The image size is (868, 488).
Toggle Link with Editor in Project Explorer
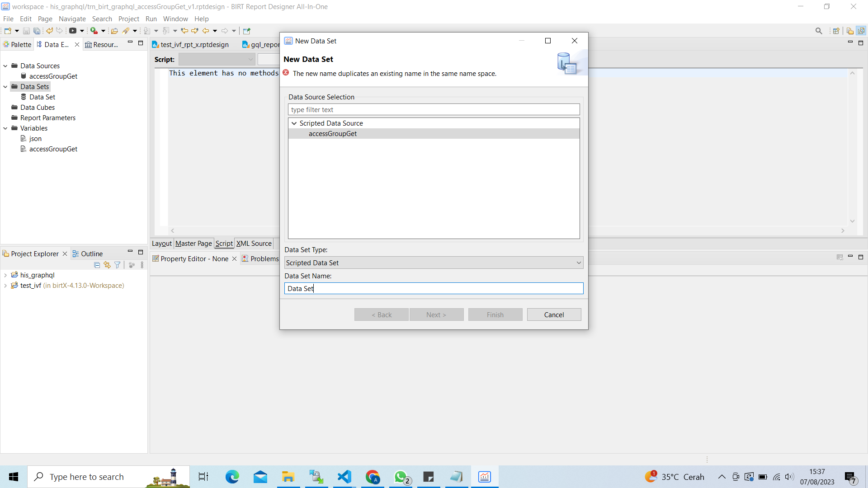(107, 265)
